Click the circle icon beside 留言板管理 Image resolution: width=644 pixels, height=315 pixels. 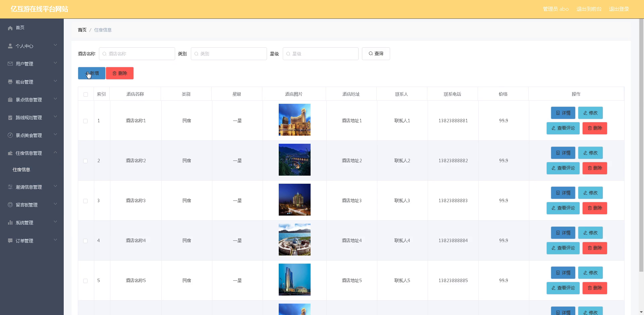[10, 205]
